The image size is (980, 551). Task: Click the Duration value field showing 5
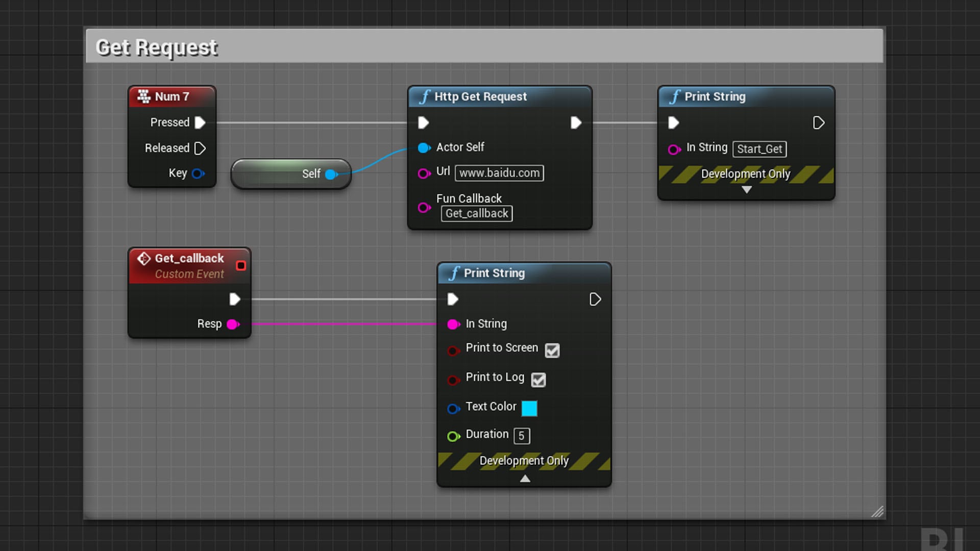click(522, 436)
